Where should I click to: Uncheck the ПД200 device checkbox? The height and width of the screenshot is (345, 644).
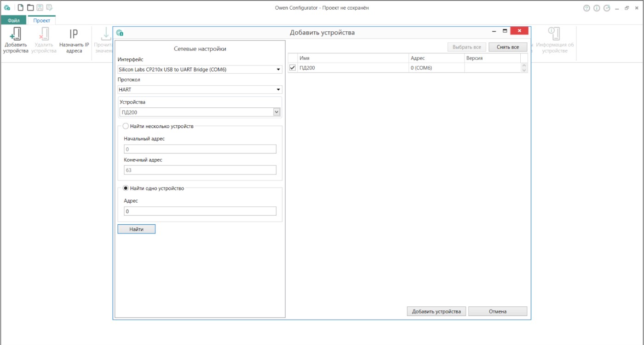click(293, 68)
